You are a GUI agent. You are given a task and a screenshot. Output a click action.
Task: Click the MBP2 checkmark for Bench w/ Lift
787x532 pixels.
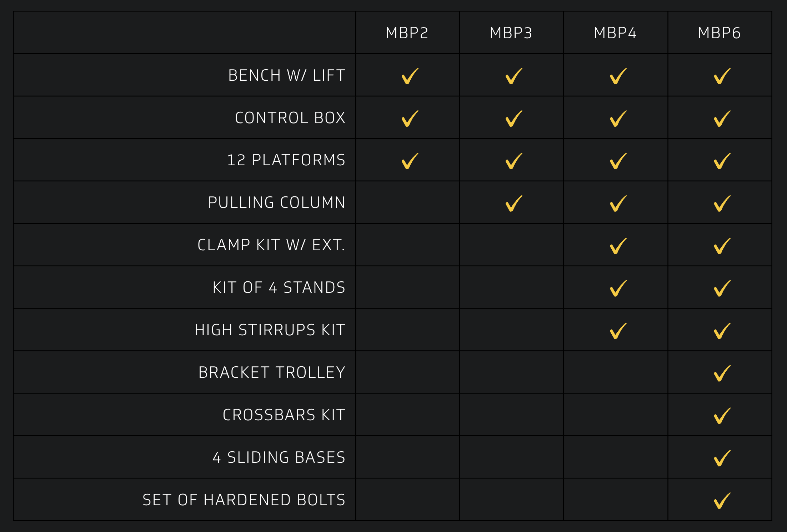tap(410, 76)
